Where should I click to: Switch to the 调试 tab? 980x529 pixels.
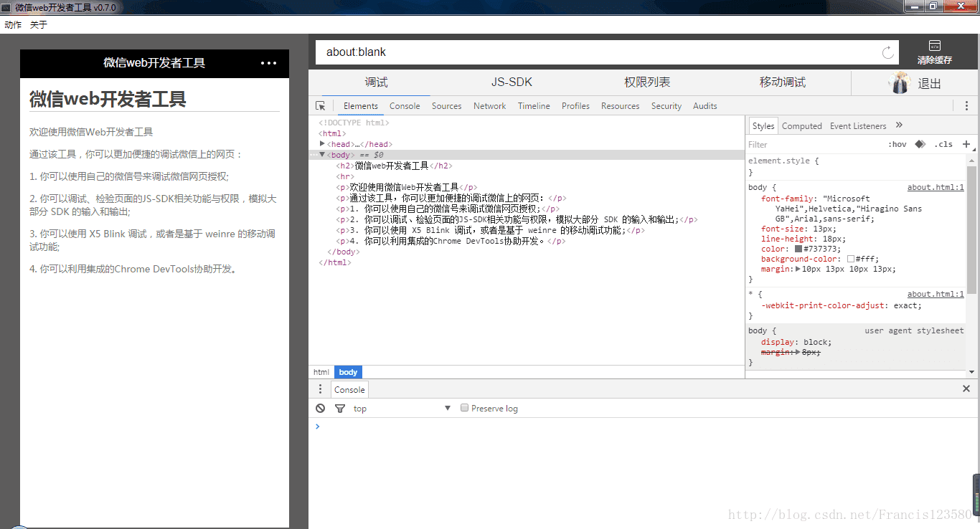click(x=376, y=82)
